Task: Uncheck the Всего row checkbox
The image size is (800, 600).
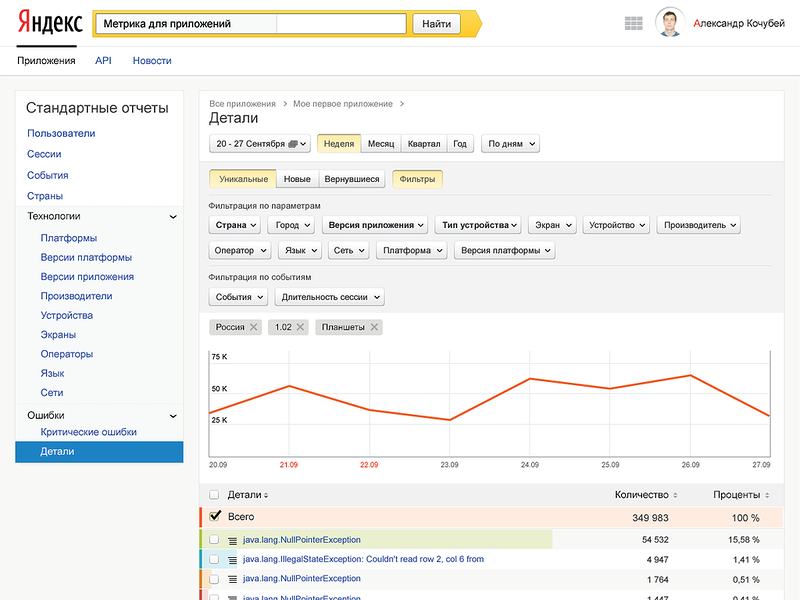Action: (214, 517)
